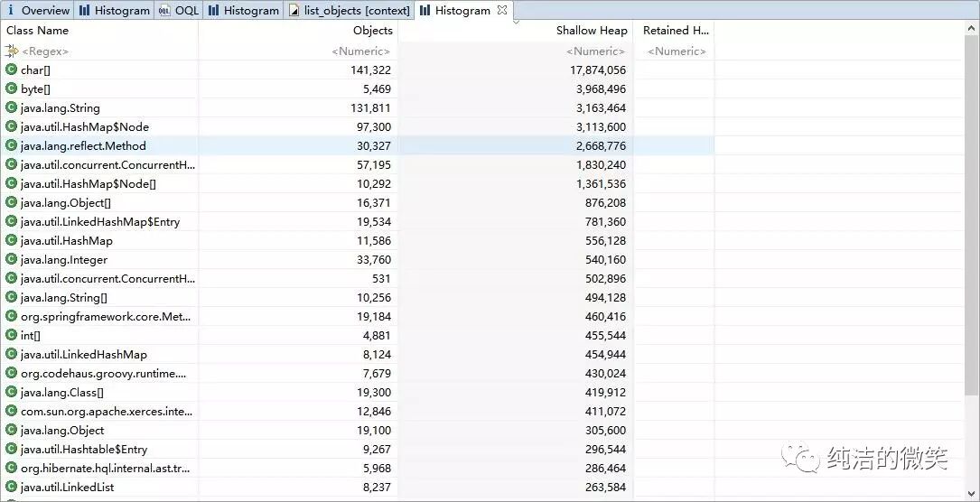Switch to the Overview tab

coord(38,11)
